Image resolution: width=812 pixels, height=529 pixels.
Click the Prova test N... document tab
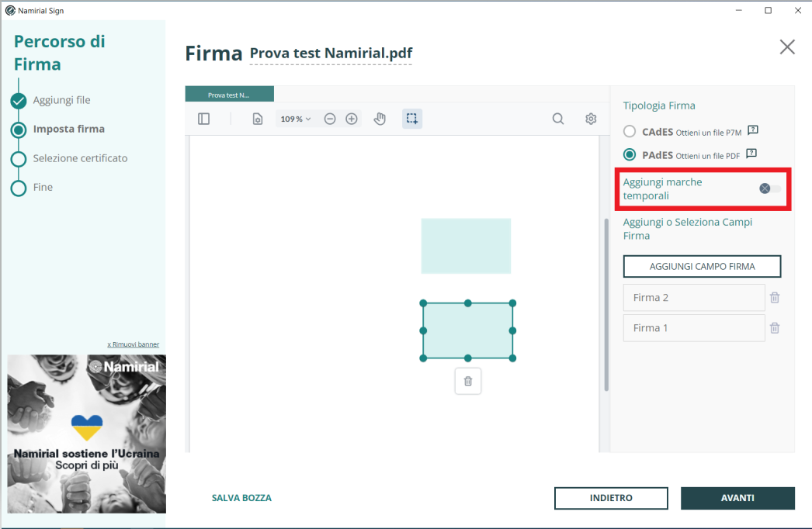(230, 95)
